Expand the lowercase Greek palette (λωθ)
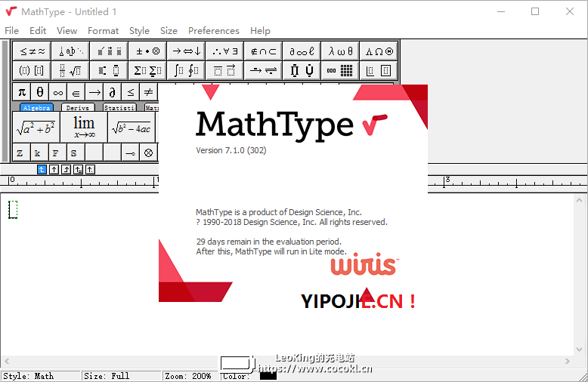588x382 pixels. tap(341, 51)
